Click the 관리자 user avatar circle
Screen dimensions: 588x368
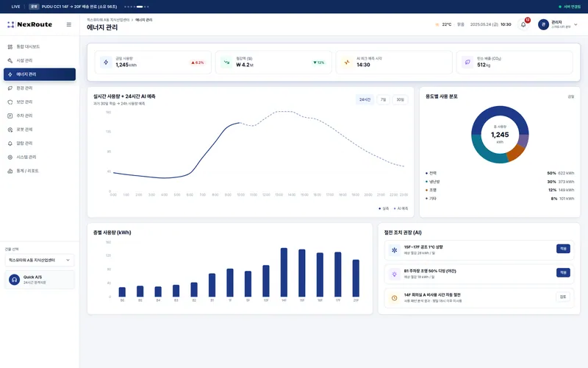point(543,24)
